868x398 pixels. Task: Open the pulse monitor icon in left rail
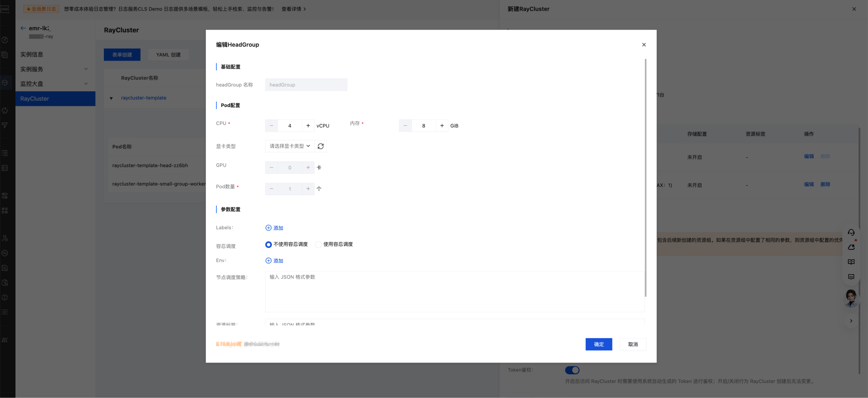5,253
